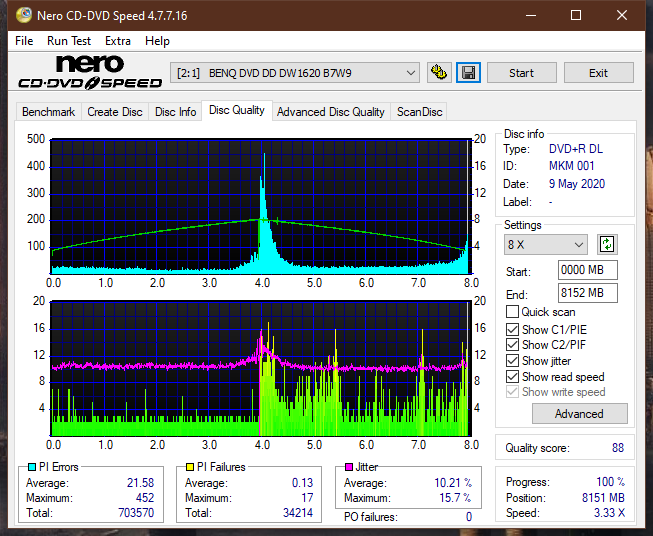Screen dimensions: 653x536
Task: Minimize the Nero CD-DVD Speed window
Action: pyautogui.click(x=531, y=15)
